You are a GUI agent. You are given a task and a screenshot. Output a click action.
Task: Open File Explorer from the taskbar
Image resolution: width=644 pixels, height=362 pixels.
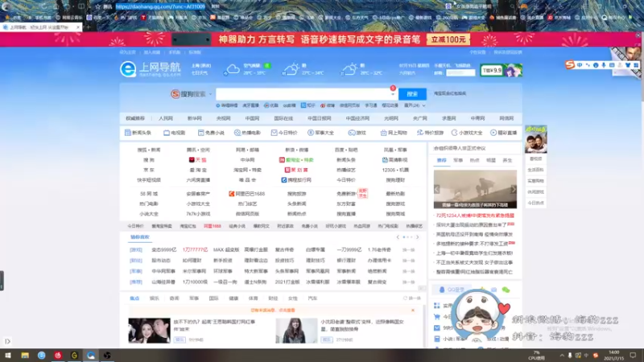[x=25, y=356]
